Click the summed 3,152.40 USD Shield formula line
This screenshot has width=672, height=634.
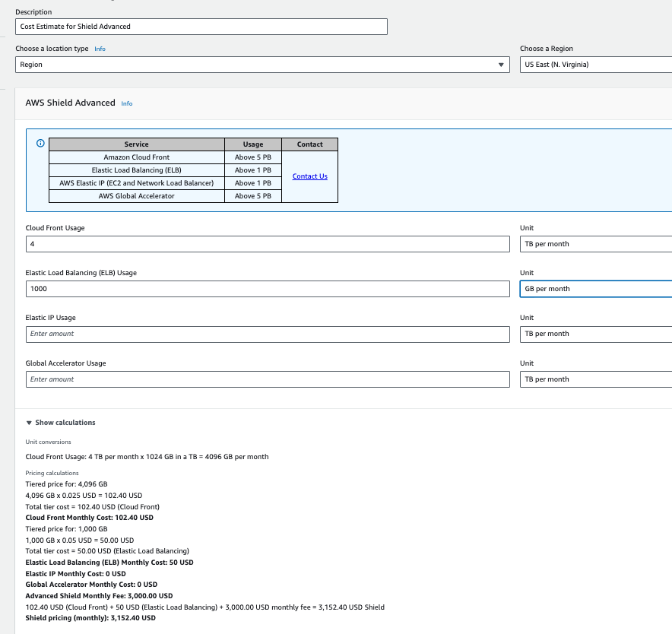pos(204,607)
